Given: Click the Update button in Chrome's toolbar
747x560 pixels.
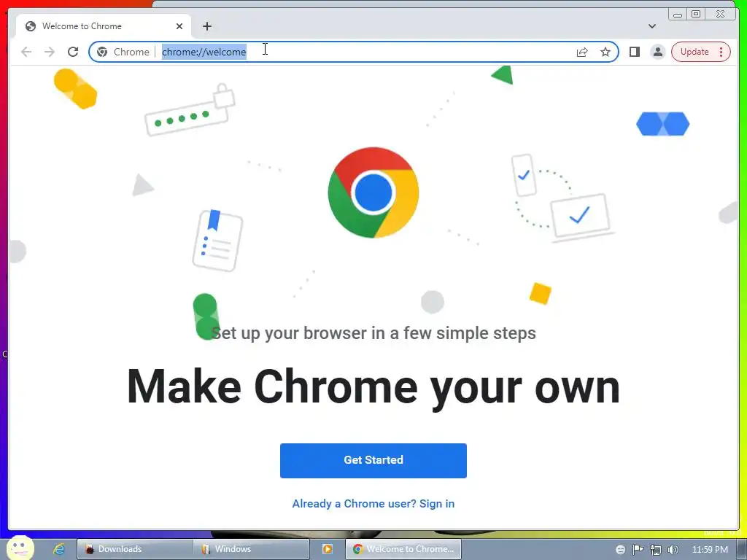Looking at the screenshot, I should 694,52.
